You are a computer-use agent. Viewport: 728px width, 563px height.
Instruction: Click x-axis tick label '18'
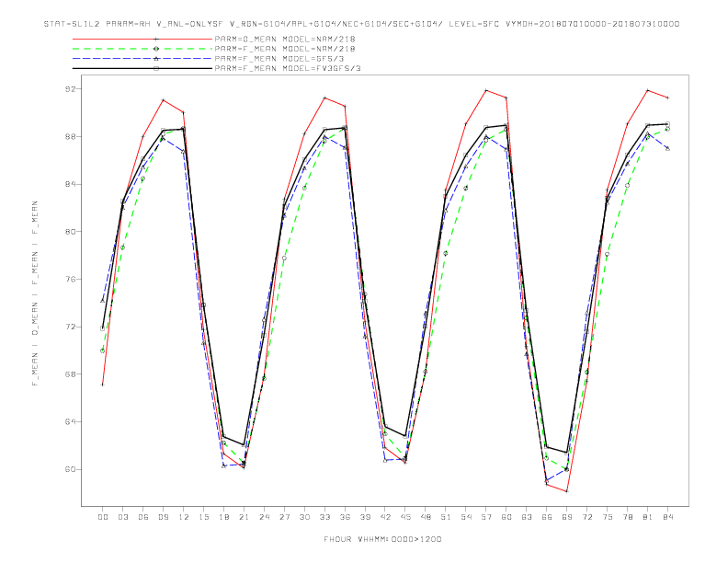pyautogui.click(x=223, y=517)
